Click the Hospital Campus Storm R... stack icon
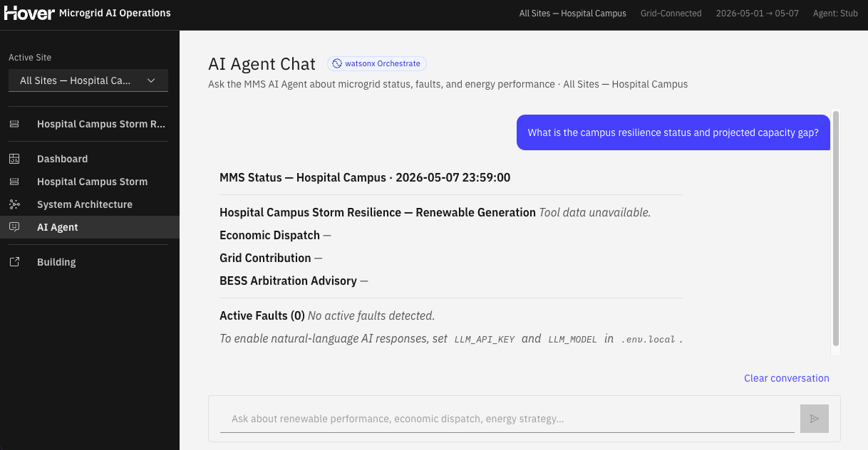The image size is (868, 450). [14, 124]
